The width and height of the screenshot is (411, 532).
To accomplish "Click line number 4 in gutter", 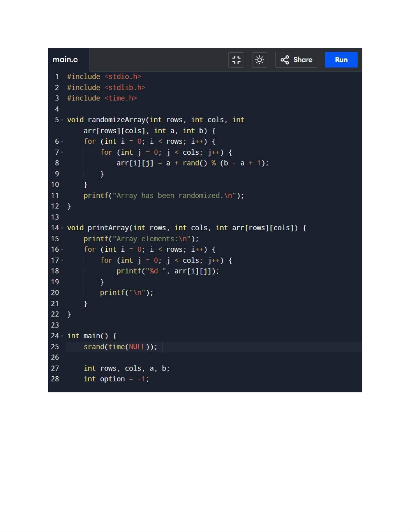I will coord(57,109).
